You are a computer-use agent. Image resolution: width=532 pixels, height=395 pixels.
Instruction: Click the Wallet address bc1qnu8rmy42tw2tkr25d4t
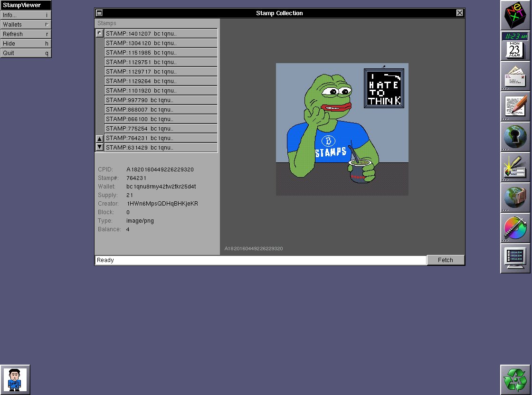tap(161, 187)
